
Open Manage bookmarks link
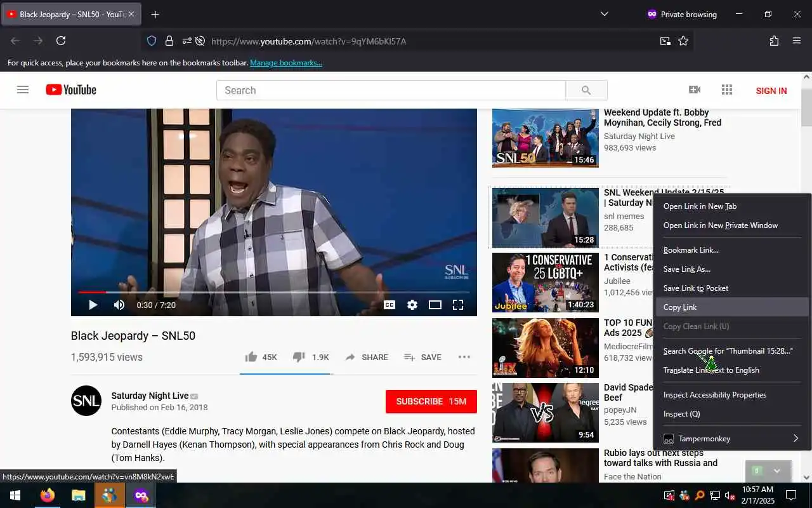coord(286,62)
